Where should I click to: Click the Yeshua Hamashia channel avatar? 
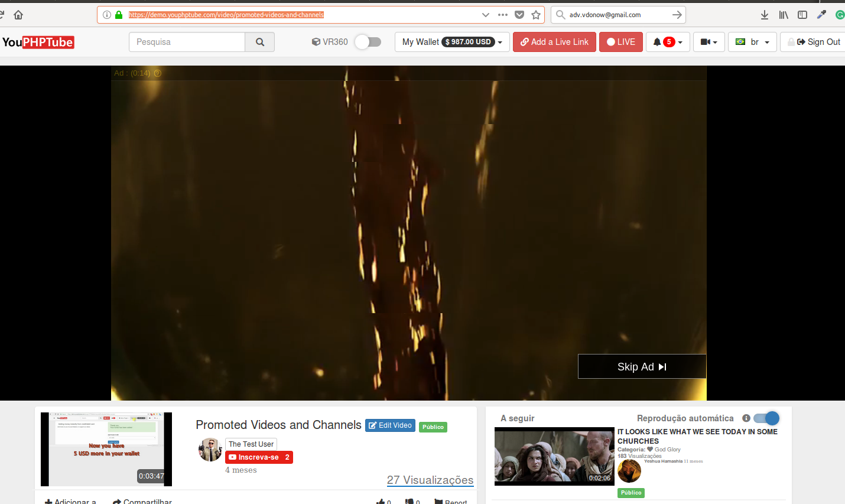(629, 471)
